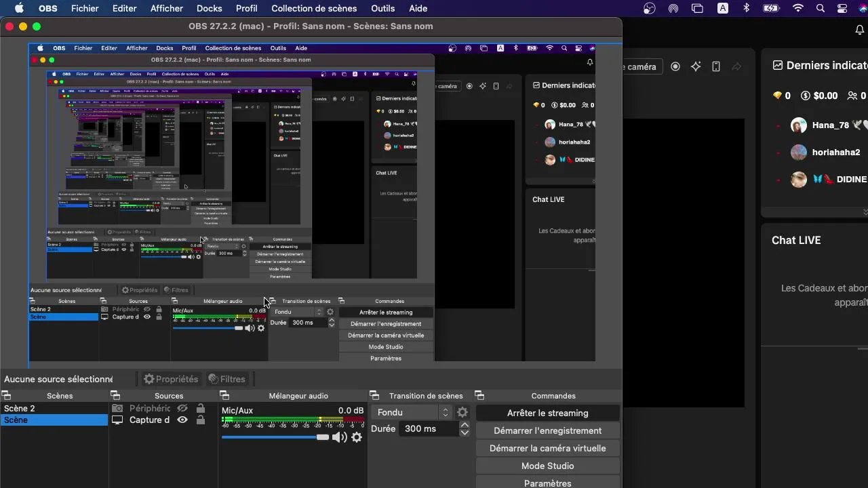Open the Outils menu
The width and height of the screenshot is (868, 488).
pos(383,8)
